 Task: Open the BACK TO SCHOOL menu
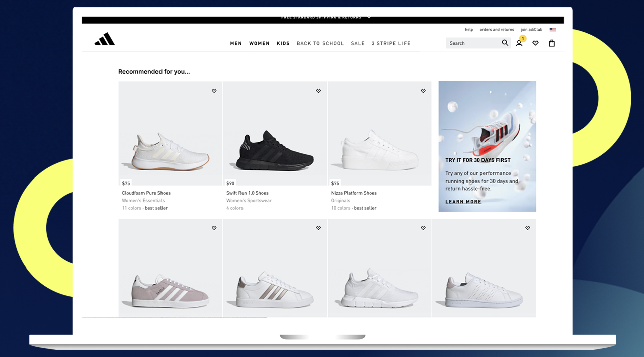point(320,44)
